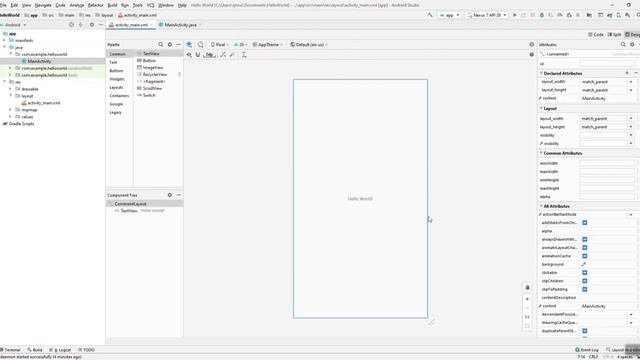Click the orientation toggle icon beside layers icon
Image resolution: width=640 pixels, height=360 pixels.
click(x=200, y=44)
